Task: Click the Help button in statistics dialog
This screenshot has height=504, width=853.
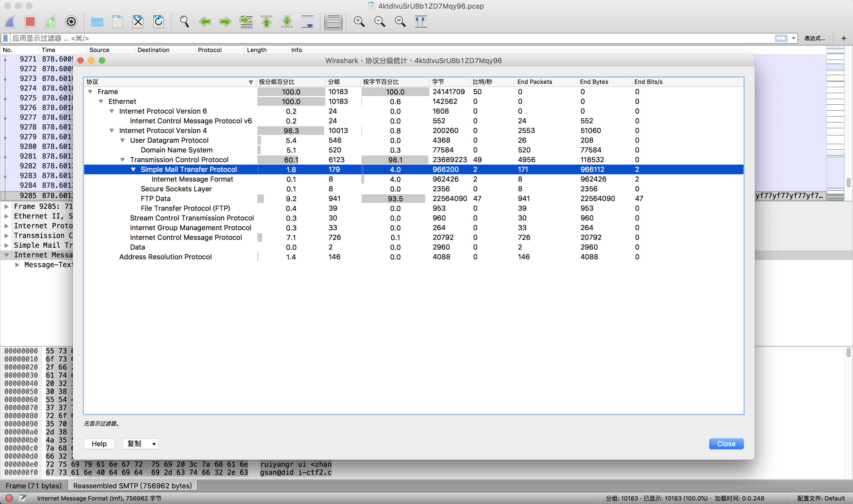Action: (x=99, y=444)
